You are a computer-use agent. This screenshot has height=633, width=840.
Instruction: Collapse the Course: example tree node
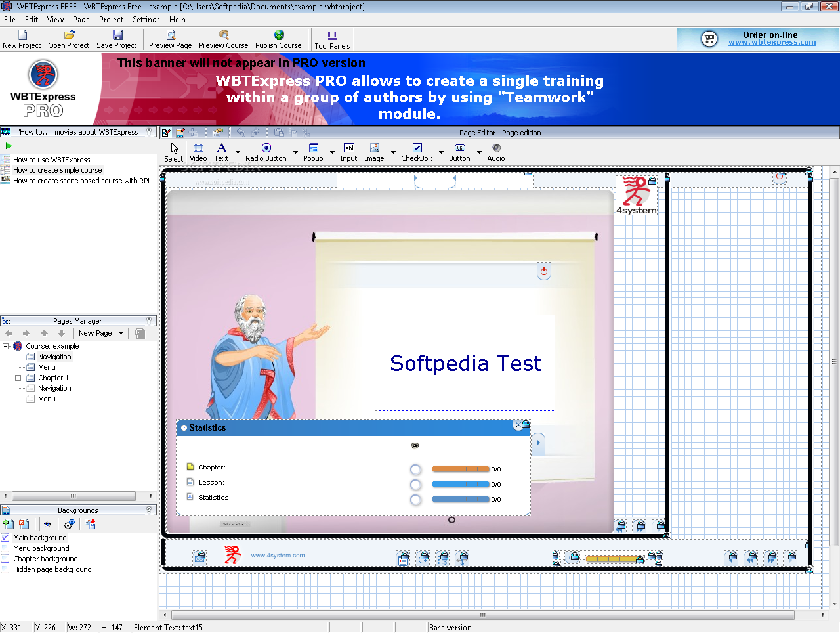(5, 346)
